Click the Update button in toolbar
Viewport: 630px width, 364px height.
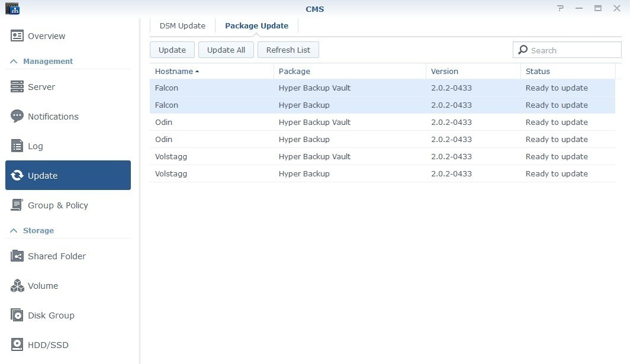[x=172, y=50]
